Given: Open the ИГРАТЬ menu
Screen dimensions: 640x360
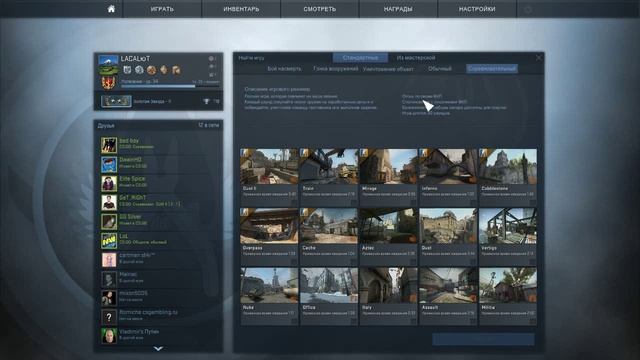Looking at the screenshot, I should [x=162, y=9].
